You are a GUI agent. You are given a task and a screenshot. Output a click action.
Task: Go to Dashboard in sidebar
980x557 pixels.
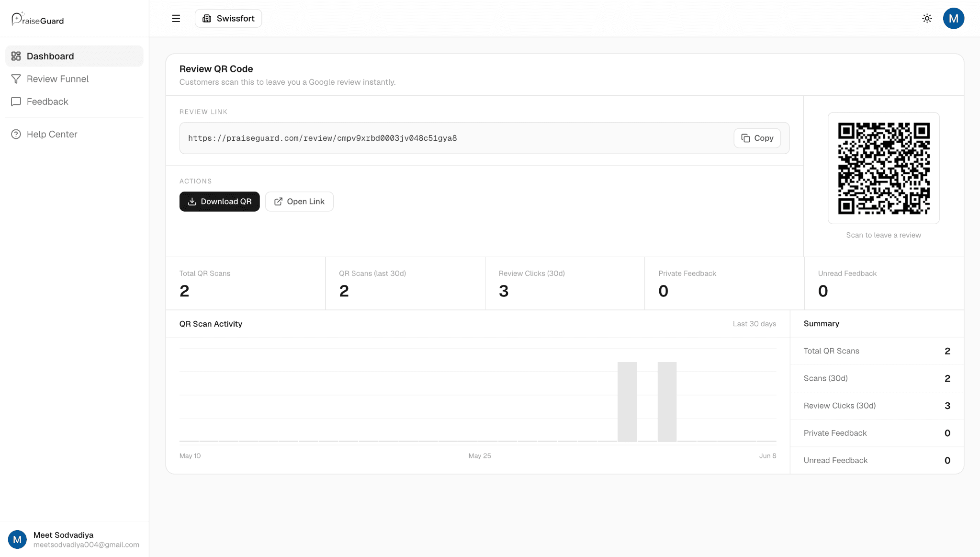74,56
